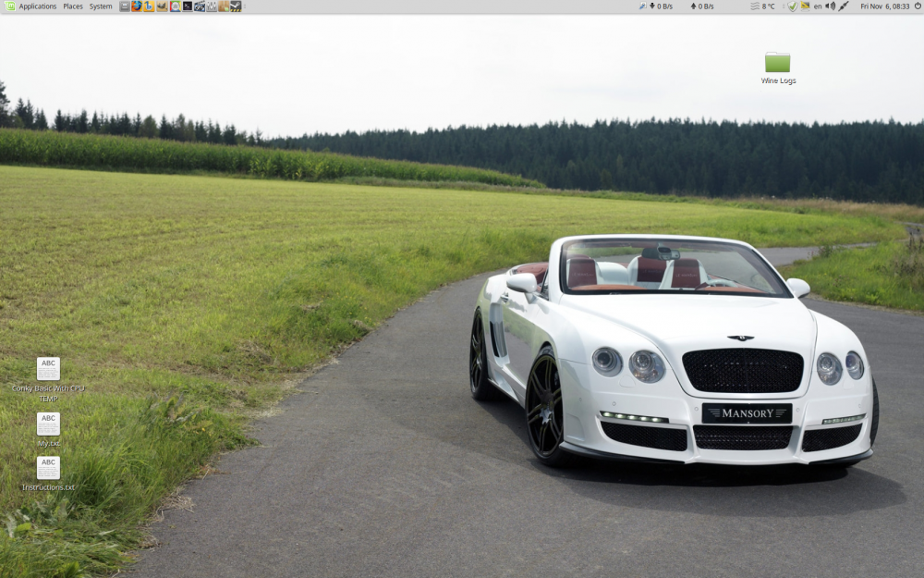Click the Instructions.txt filename label
924x578 pixels.
click(48, 487)
